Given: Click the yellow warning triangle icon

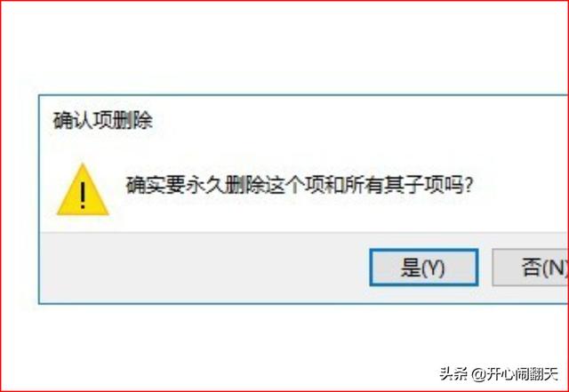Looking at the screenshot, I should click(x=83, y=189).
